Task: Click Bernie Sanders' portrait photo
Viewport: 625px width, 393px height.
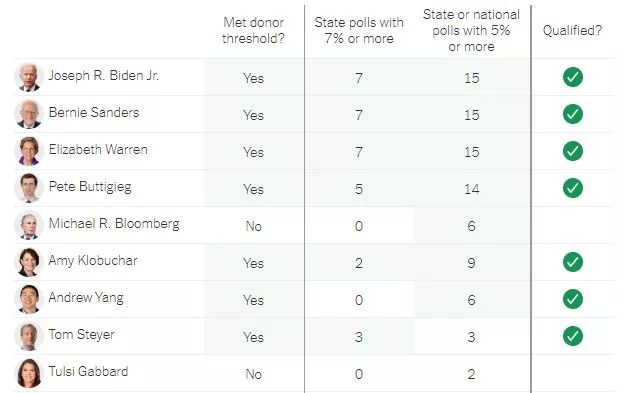Action: pyautogui.click(x=29, y=114)
